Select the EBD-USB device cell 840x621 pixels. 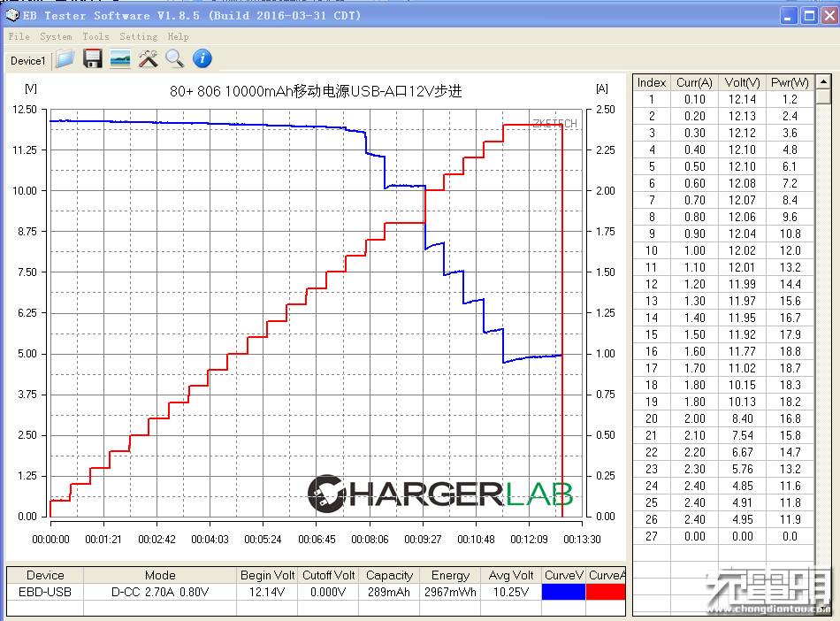45,592
